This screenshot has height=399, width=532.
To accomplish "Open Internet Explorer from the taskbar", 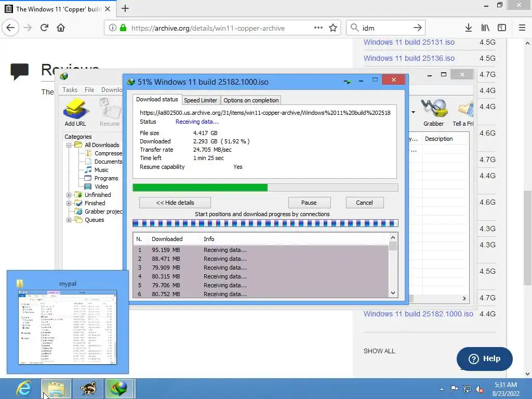I will click(24, 389).
